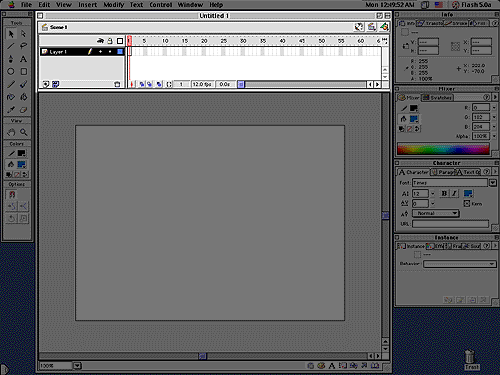Click the Character panel launcher A icon

click(331, 366)
